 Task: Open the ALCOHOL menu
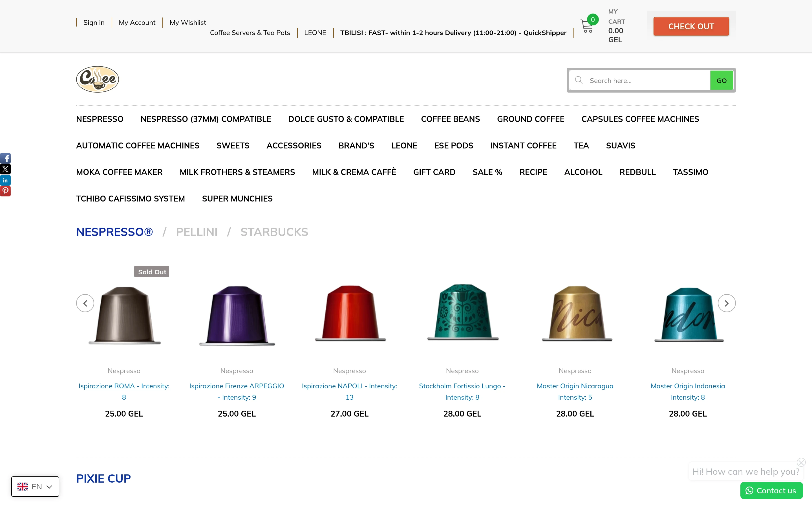[x=583, y=172]
